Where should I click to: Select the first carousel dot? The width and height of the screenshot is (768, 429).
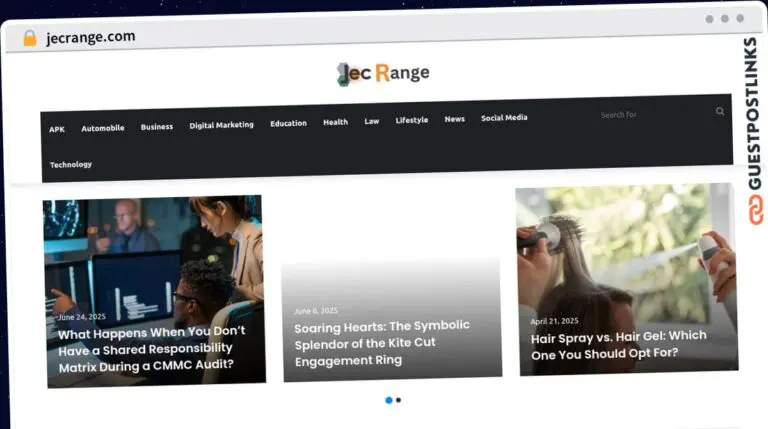click(388, 400)
